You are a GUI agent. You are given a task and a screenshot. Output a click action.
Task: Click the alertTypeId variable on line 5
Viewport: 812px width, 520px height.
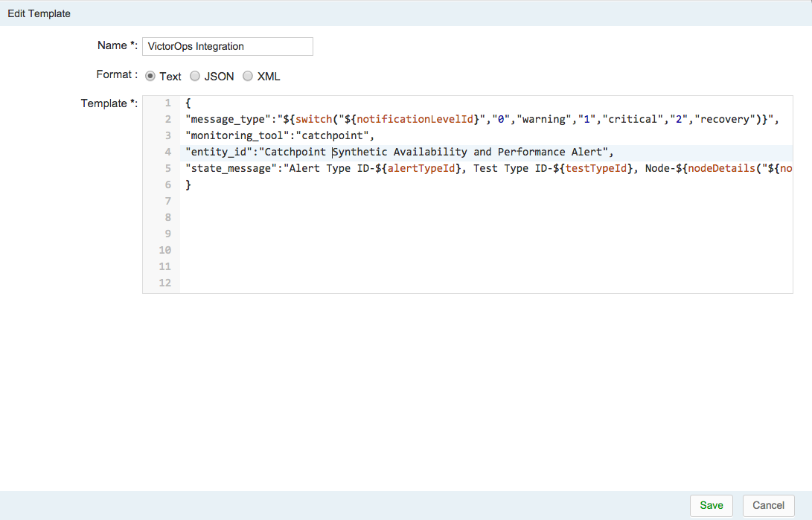[x=421, y=169]
